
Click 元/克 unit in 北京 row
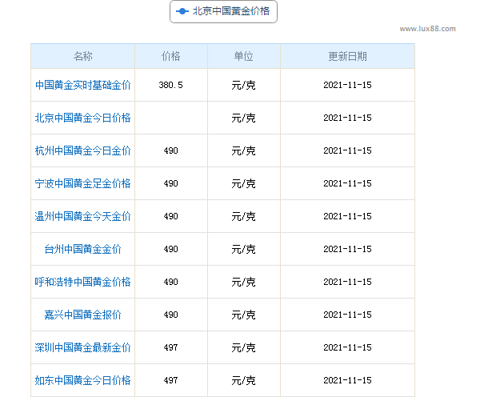[x=244, y=118]
